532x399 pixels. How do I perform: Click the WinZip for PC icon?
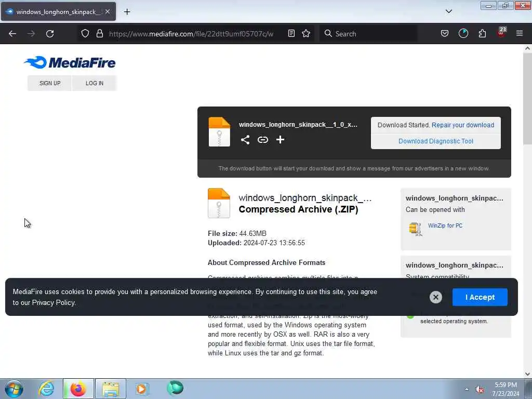click(415, 229)
